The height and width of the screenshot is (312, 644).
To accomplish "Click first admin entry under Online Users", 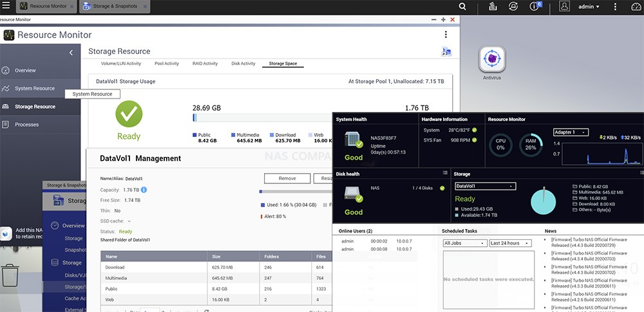I will (x=347, y=241).
